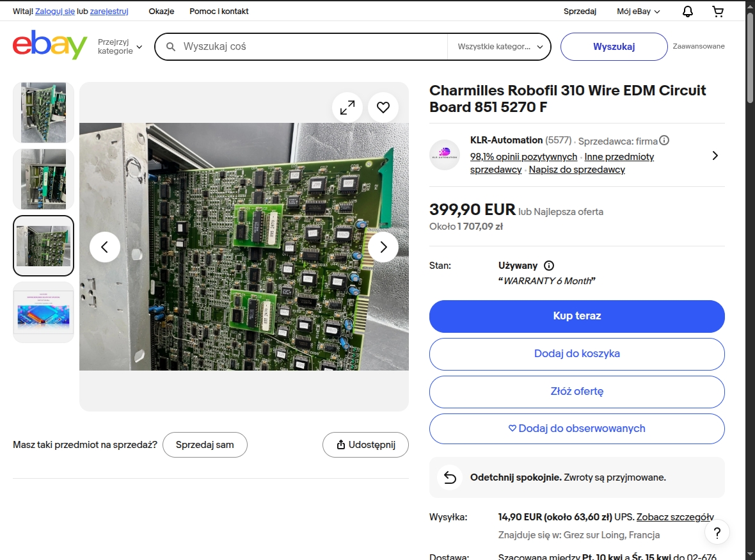The width and height of the screenshot is (755, 560).
Task: Click Udostępnij share button
Action: point(365,445)
